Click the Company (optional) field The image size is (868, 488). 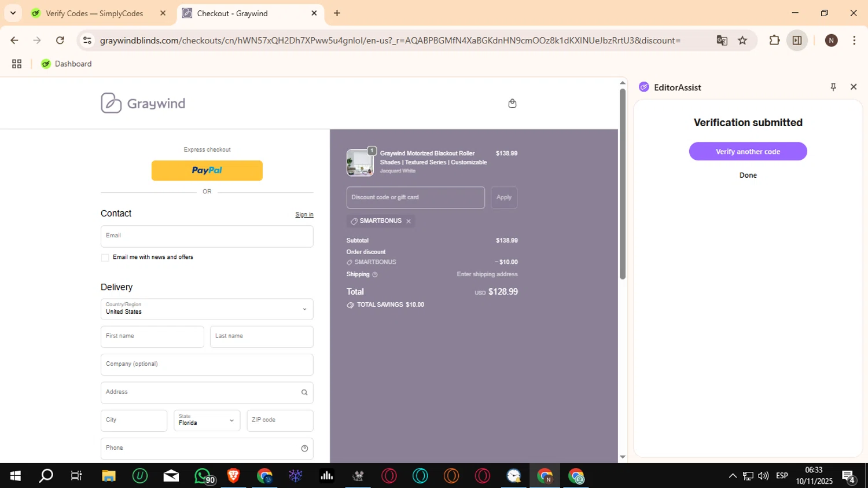(x=207, y=365)
